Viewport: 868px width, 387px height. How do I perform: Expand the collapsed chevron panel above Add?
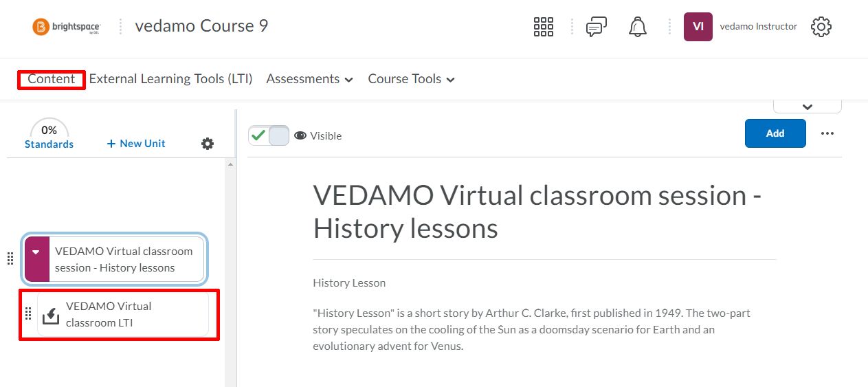[x=808, y=106]
